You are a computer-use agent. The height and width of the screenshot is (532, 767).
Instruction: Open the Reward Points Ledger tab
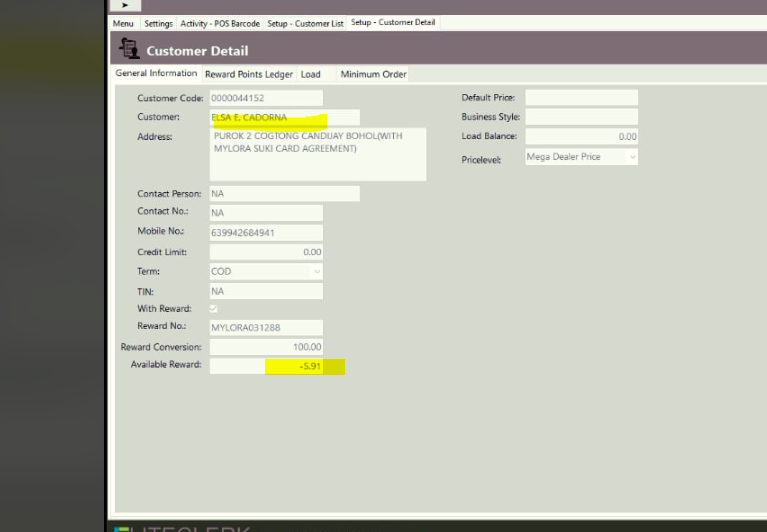[x=249, y=74]
